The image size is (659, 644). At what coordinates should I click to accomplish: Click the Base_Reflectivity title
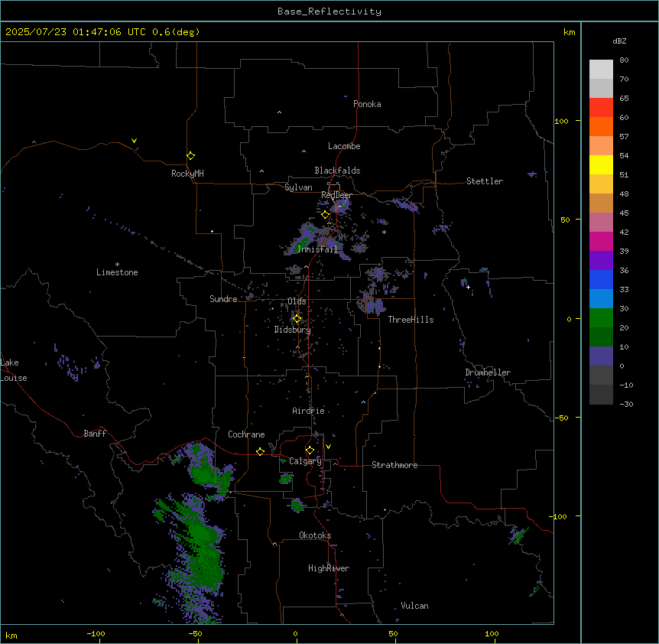pos(329,11)
